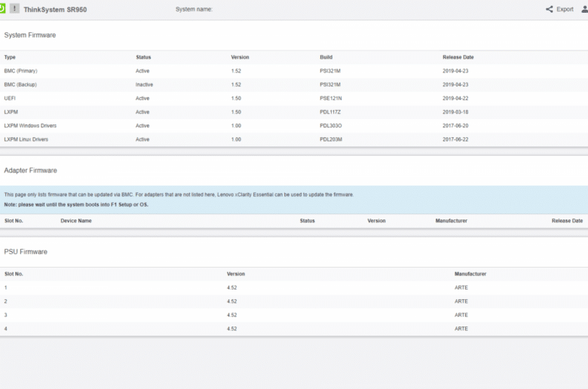This screenshot has width=588, height=389.
Task: Click the system firmware Release Date header
Action: pyautogui.click(x=458, y=57)
